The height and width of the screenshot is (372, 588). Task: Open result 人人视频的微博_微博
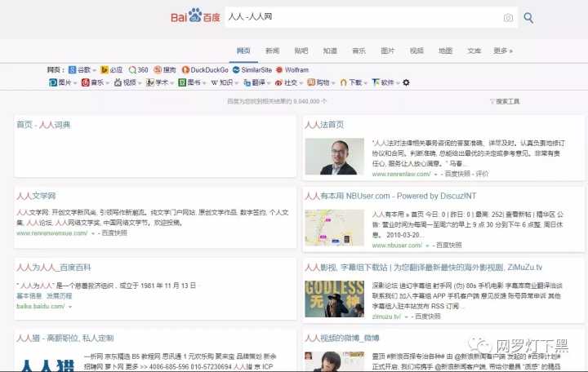tap(342, 339)
